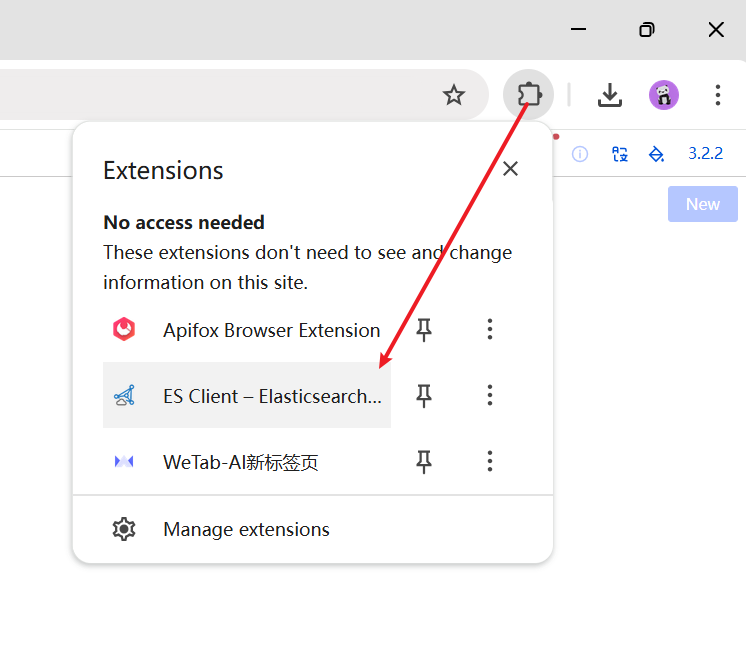Click the address bar field

point(243,95)
